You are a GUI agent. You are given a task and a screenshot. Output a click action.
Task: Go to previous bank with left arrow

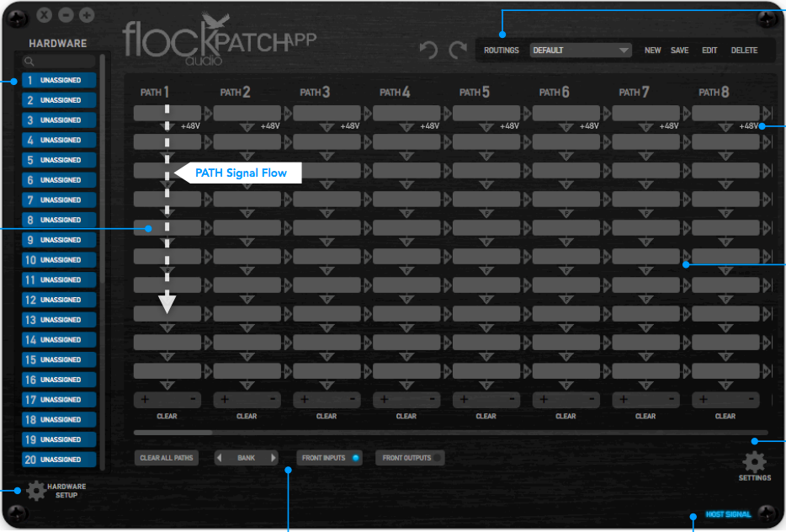coord(219,458)
